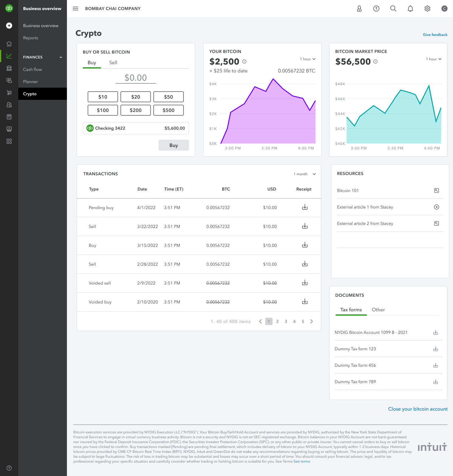
Task: Open the Notifications bell icon
Action: pos(410,9)
